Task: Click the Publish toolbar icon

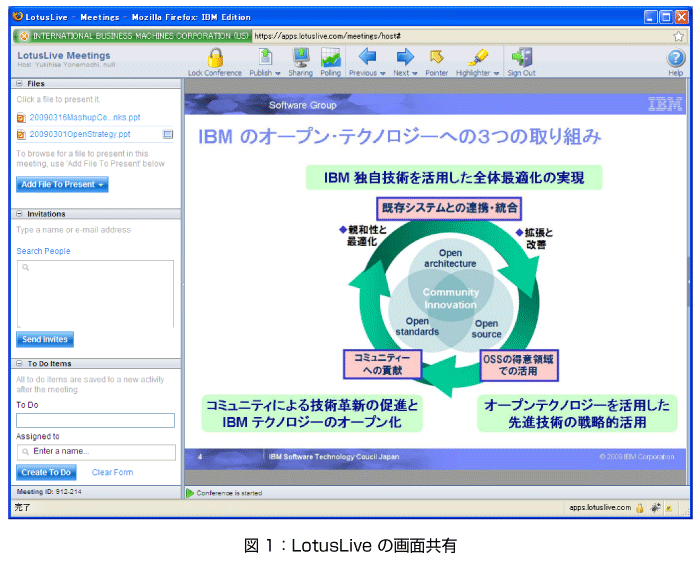Action: 266,58
